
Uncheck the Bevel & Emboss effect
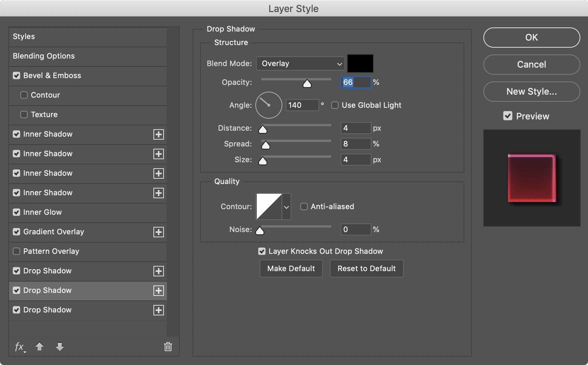(x=17, y=75)
